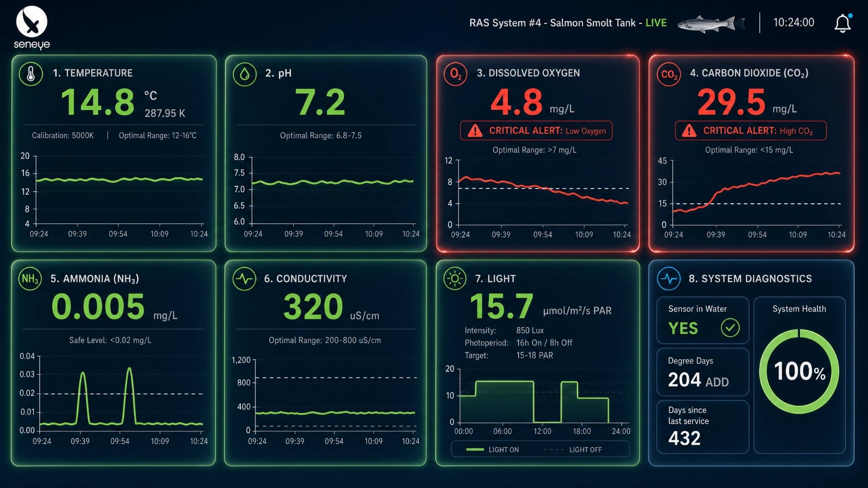868x488 pixels.
Task: Click the Optimal Range: 6.8-7.5 text
Action: 321,136
